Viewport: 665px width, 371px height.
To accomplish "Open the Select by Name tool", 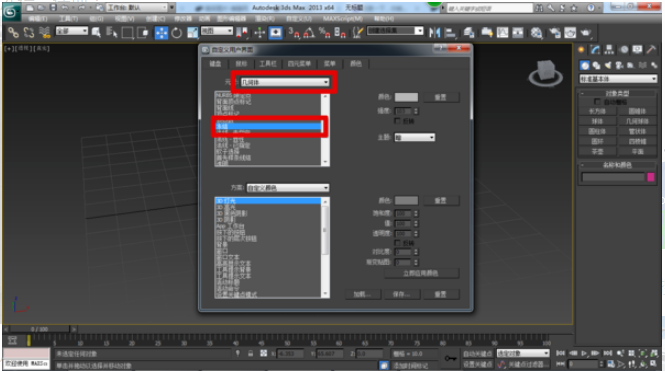I will coord(112,32).
